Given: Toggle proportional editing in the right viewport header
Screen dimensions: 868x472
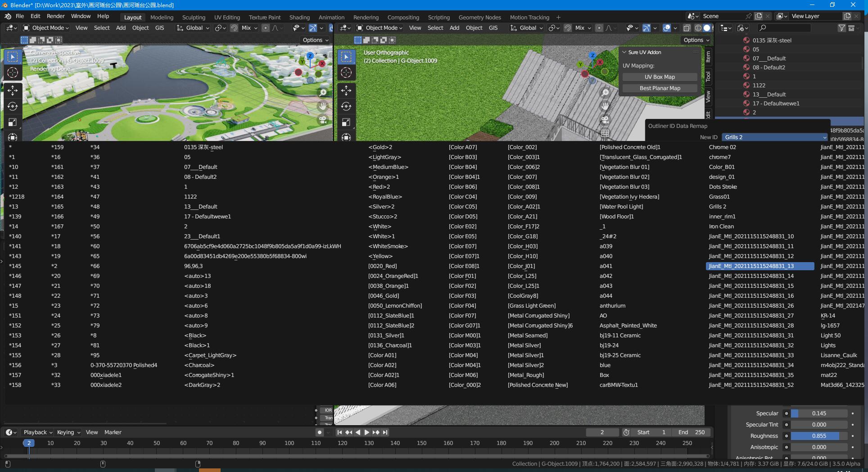Looking at the screenshot, I should pyautogui.click(x=599, y=28).
